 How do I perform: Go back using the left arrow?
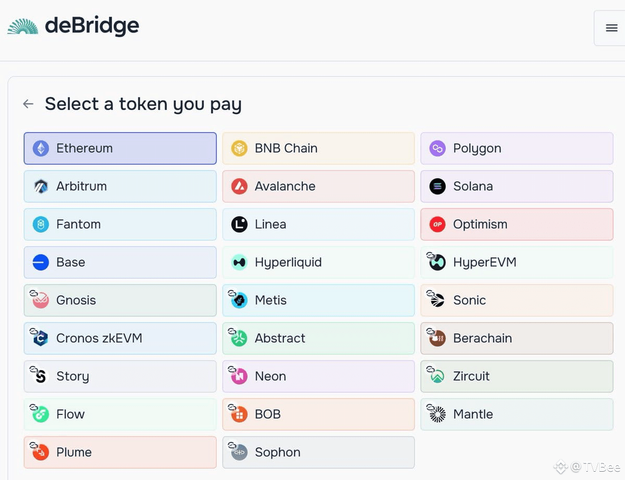tap(28, 104)
